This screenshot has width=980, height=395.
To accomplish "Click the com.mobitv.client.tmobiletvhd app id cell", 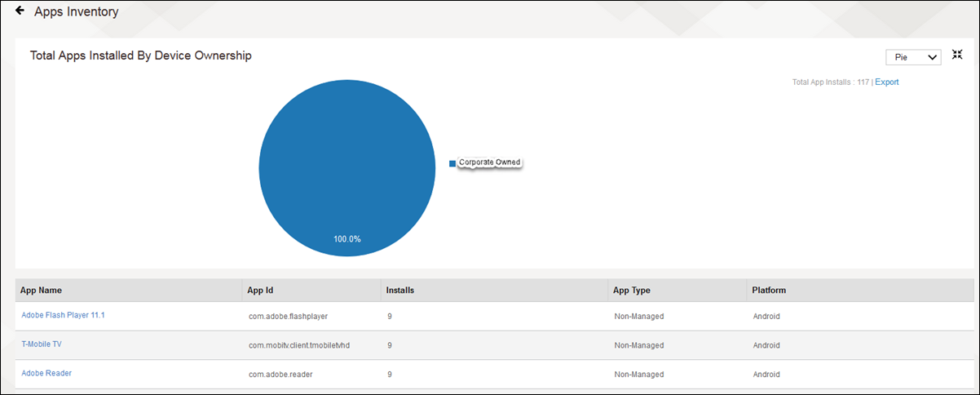I will tap(299, 345).
